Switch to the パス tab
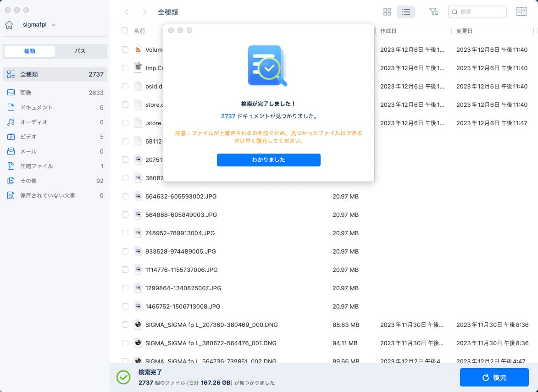The height and width of the screenshot is (392, 538). pyautogui.click(x=81, y=51)
